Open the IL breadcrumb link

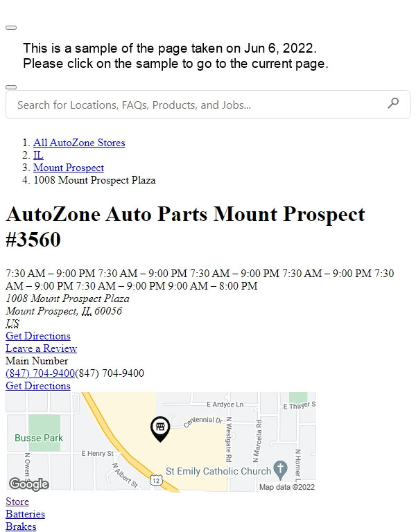pyautogui.click(x=38, y=155)
